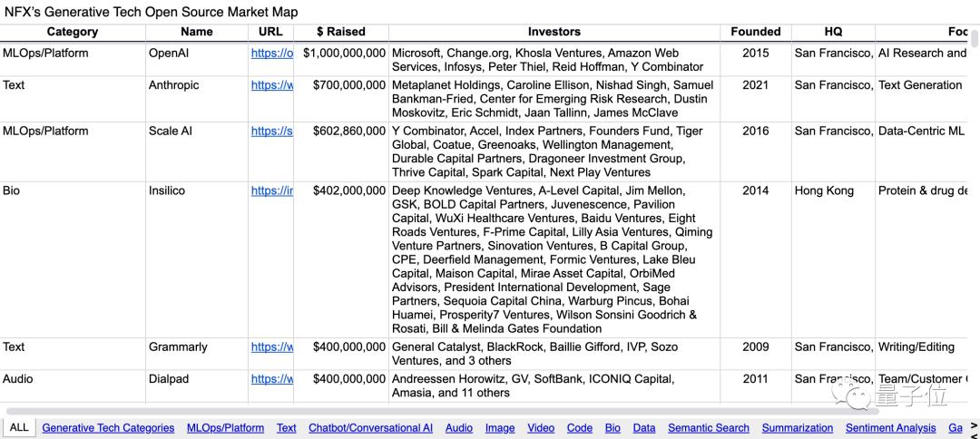The height and width of the screenshot is (439, 980).
Task: Select the ALL sheet tab
Action: coord(19,427)
